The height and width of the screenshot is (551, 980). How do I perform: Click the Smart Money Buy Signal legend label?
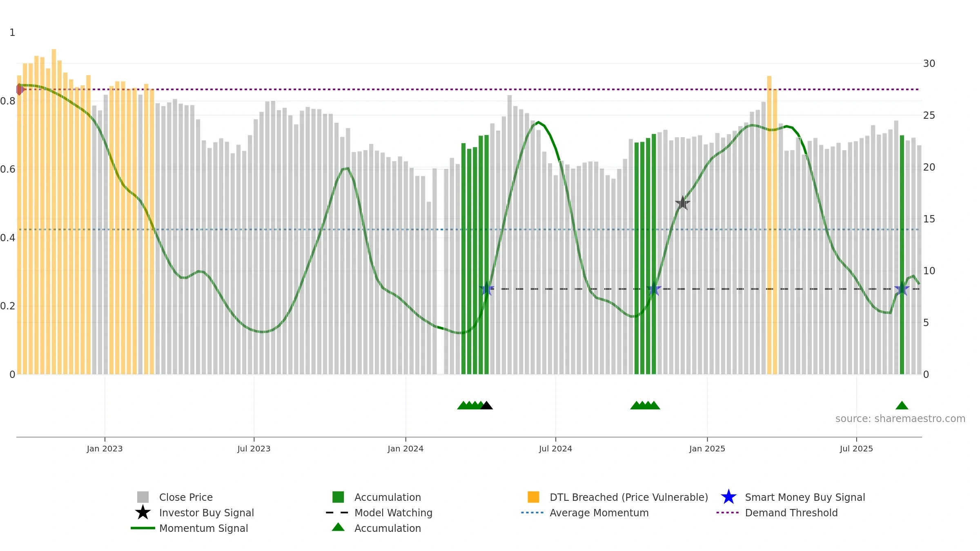[805, 497]
